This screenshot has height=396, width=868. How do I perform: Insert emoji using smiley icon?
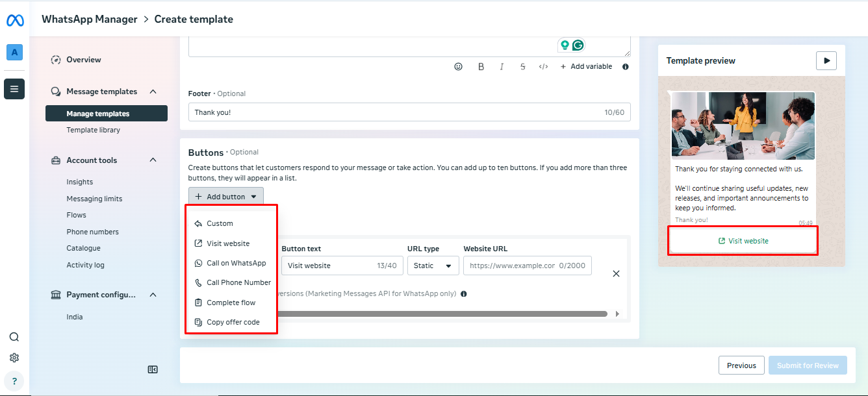(x=459, y=66)
